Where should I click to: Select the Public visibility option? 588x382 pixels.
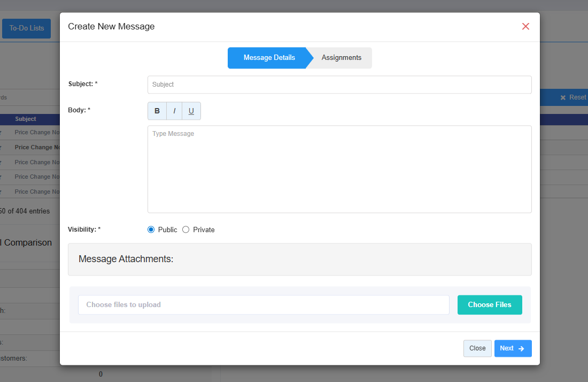(x=151, y=230)
